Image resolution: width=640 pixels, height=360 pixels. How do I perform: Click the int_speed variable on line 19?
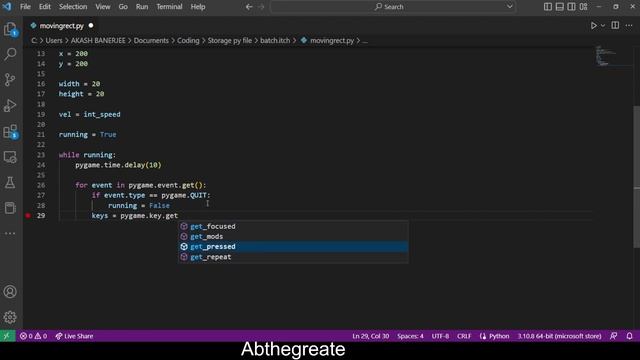(x=102, y=114)
